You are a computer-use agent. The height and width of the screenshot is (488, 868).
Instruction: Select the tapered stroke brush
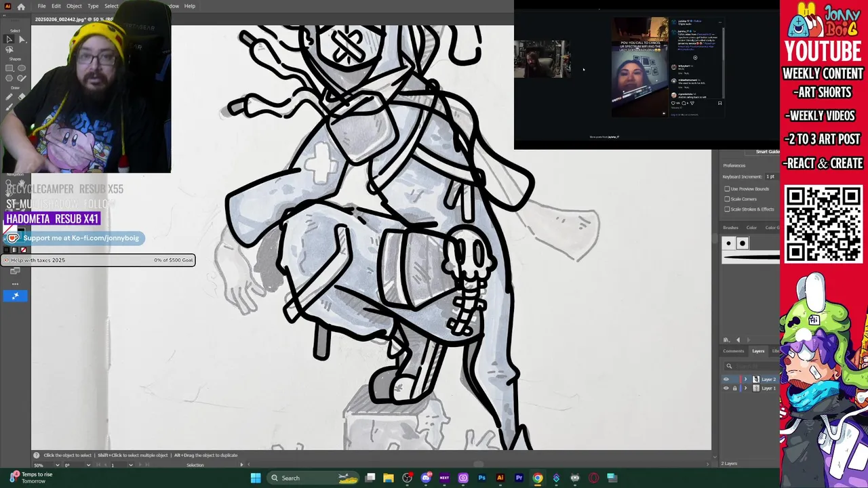751,257
